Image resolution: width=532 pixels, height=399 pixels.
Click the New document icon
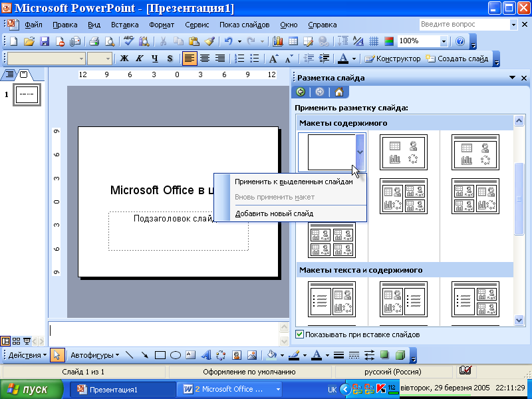(13, 41)
